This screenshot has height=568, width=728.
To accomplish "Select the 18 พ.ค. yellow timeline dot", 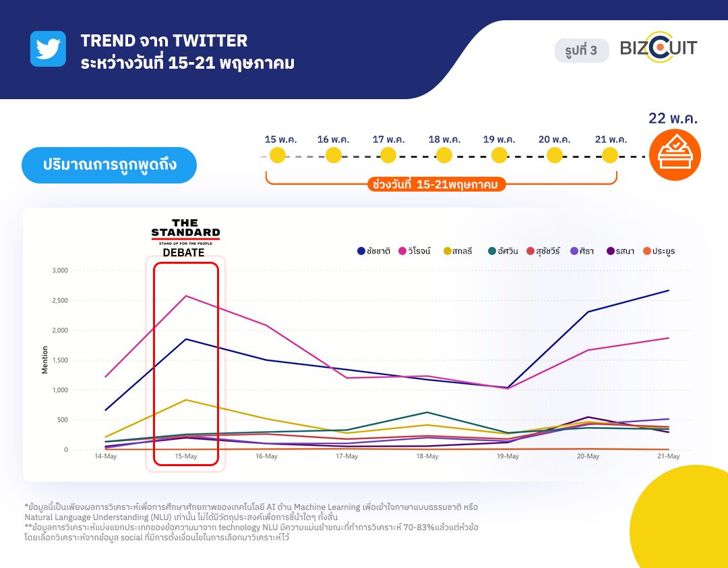I will click(x=444, y=155).
